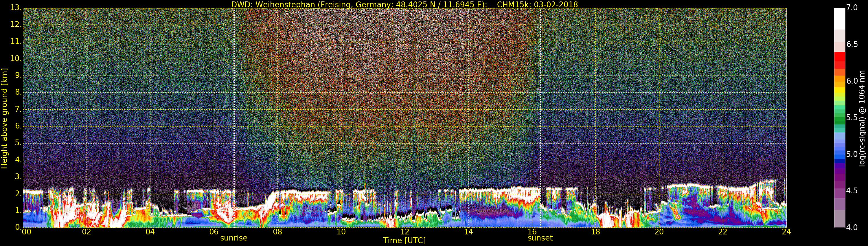Pick the time axis tick "10"
This screenshot has height=246, width=868.
[x=341, y=232]
